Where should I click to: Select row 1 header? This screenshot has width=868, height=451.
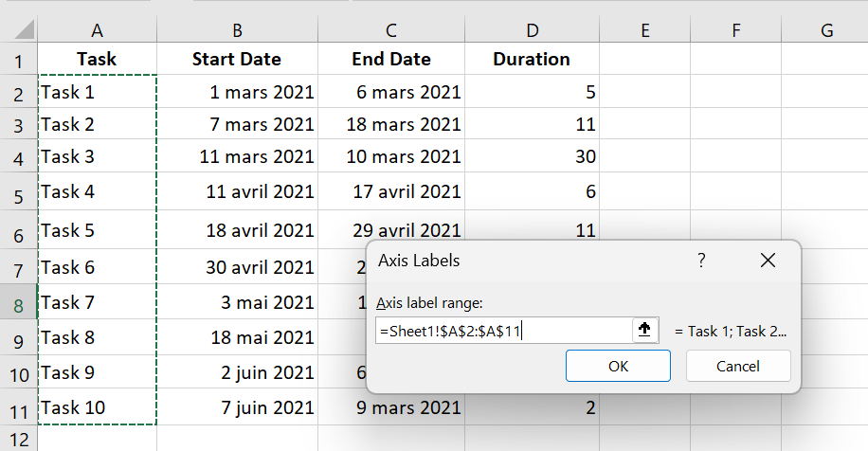18,59
